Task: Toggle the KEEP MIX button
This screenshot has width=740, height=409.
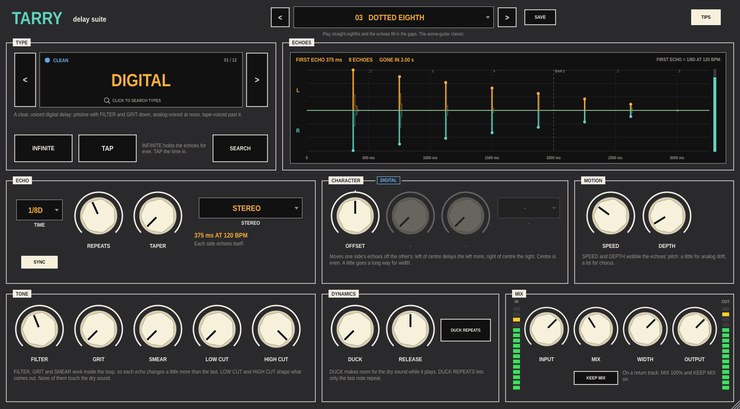Action: click(596, 378)
